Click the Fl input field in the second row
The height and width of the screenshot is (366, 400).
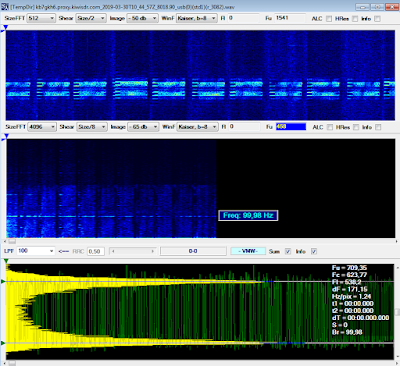coord(244,127)
